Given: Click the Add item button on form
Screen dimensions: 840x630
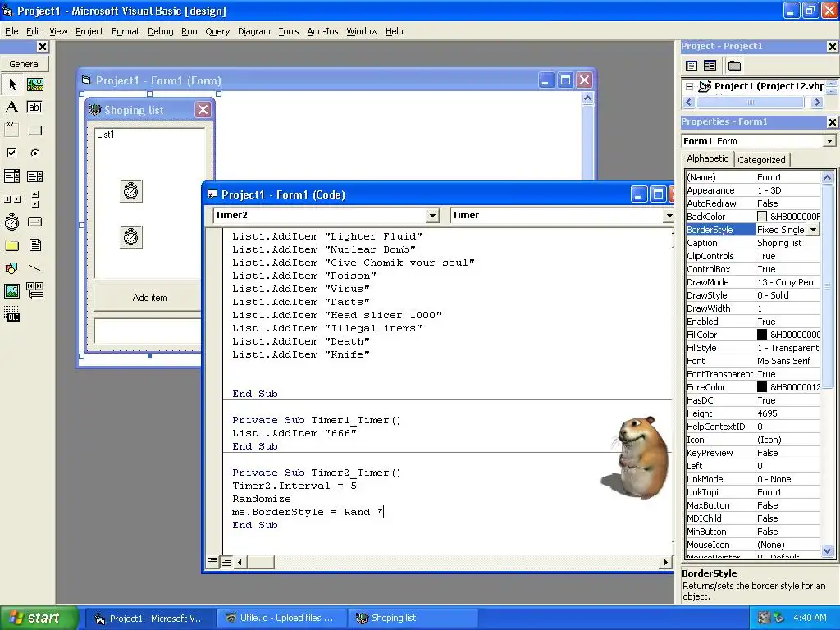Looking at the screenshot, I should [148, 298].
